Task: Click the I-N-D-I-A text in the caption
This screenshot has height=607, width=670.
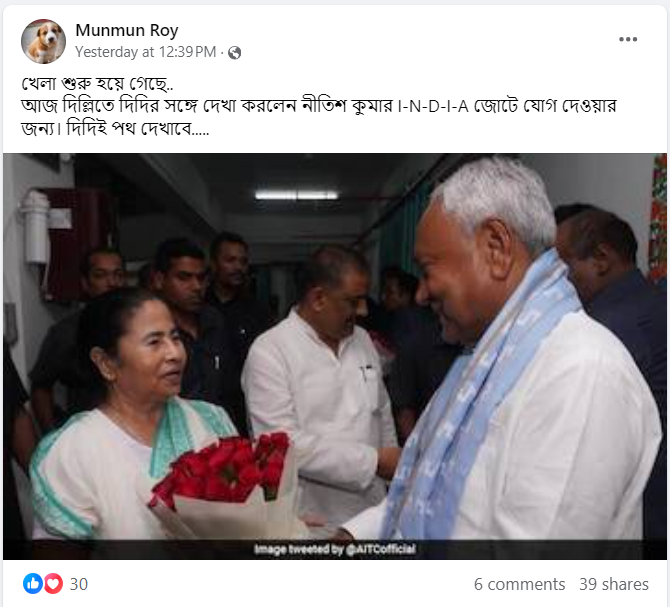Action: (433, 106)
